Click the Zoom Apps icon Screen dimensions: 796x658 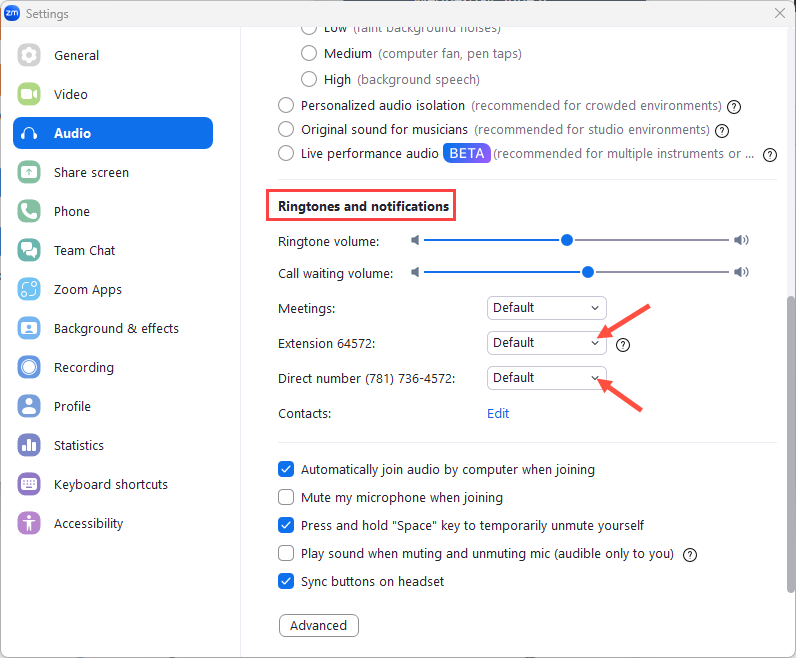point(29,289)
